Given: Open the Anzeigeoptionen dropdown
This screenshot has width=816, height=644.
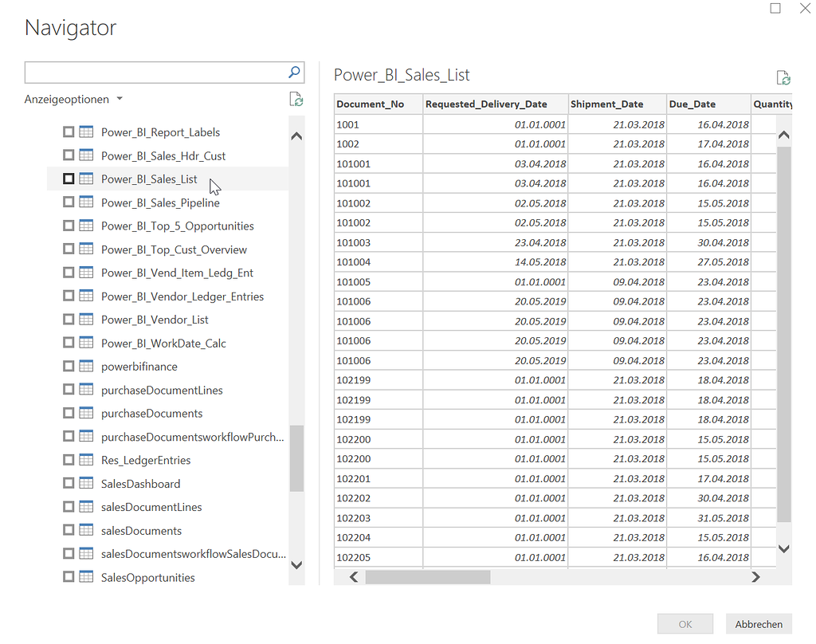Looking at the screenshot, I should (x=73, y=99).
